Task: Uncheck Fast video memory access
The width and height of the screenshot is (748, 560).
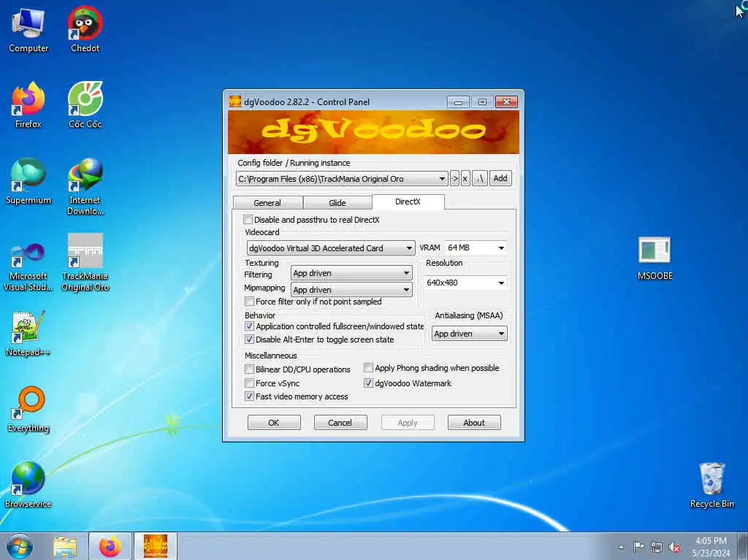Action: (249, 396)
